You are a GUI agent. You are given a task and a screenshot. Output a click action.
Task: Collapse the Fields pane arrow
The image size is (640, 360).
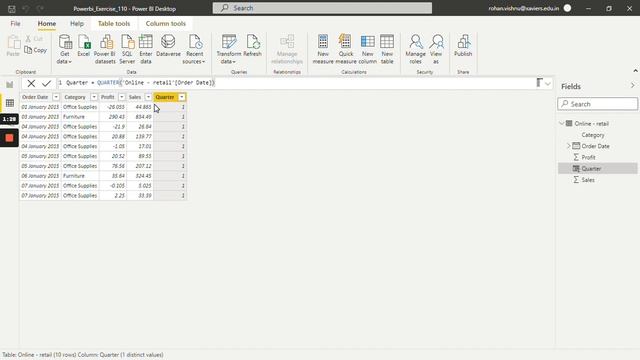tap(632, 86)
